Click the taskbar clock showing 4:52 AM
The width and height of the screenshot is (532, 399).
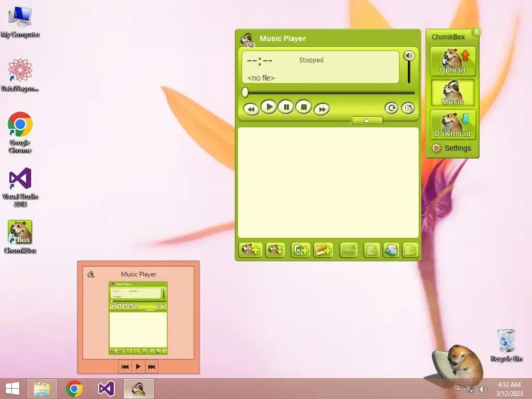click(x=509, y=389)
